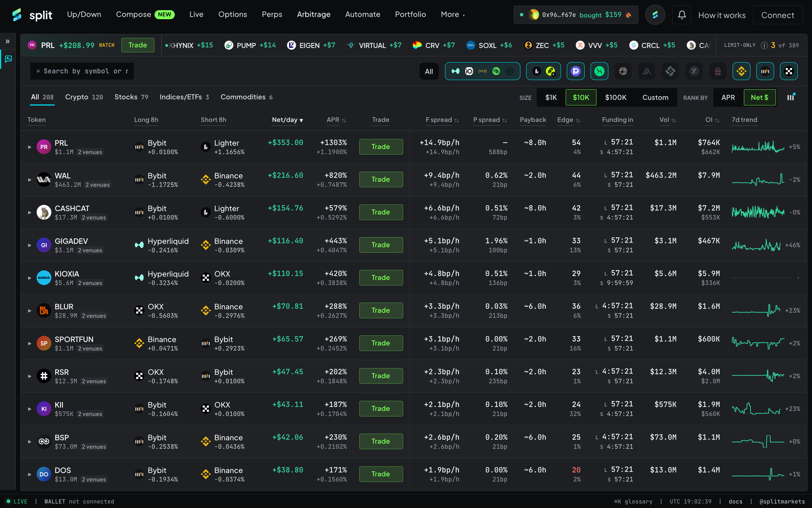Toggle the Binance venue filter button
The height and width of the screenshot is (508, 812).
point(741,71)
